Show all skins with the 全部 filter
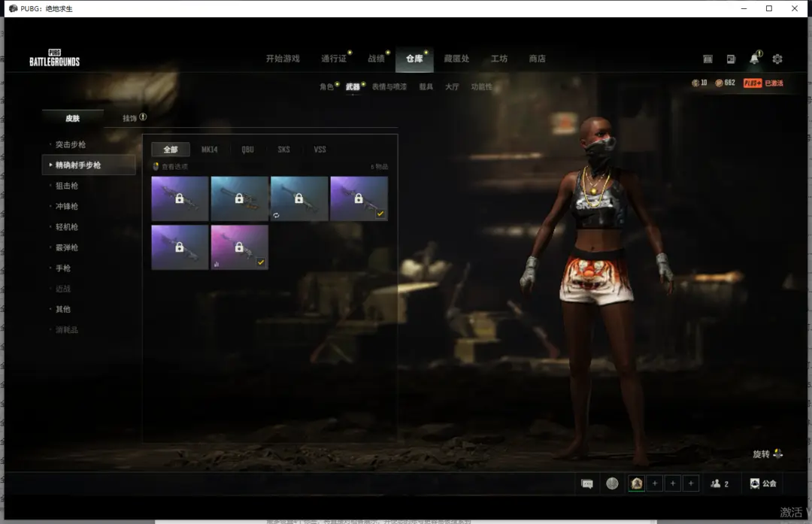This screenshot has width=812, height=524. click(171, 150)
